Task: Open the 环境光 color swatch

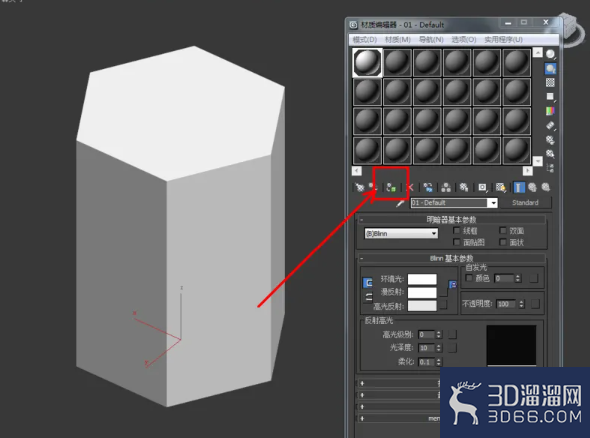Action: tap(422, 279)
